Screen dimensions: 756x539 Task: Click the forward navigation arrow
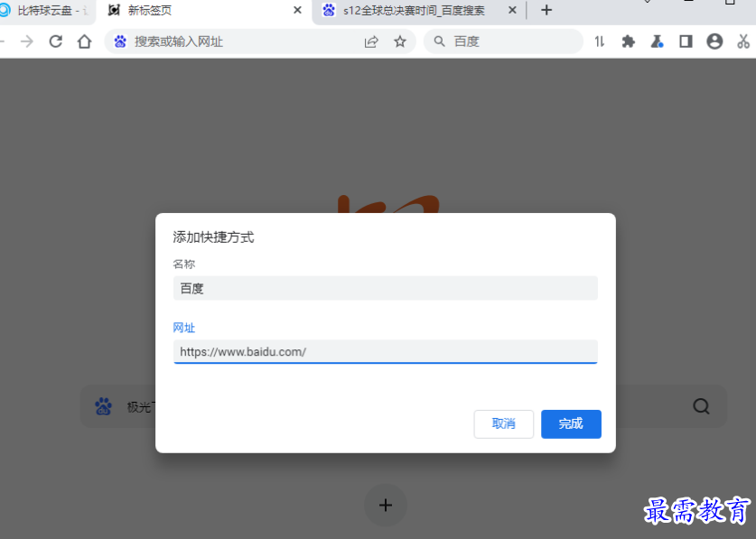click(x=27, y=42)
